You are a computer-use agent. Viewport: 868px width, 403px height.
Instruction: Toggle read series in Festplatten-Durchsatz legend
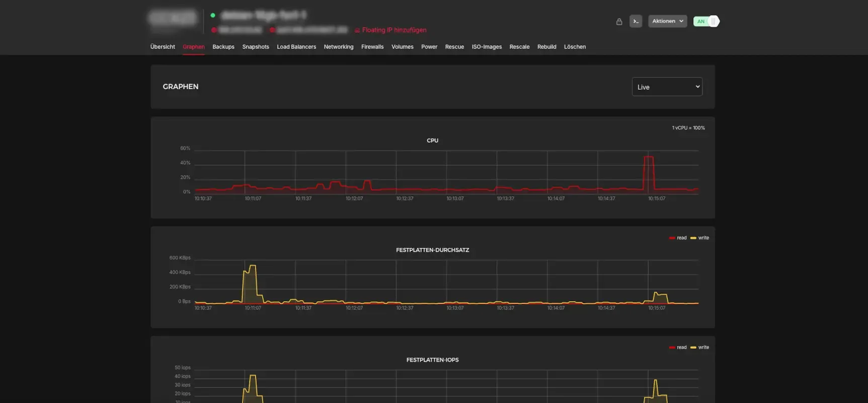tap(678, 238)
